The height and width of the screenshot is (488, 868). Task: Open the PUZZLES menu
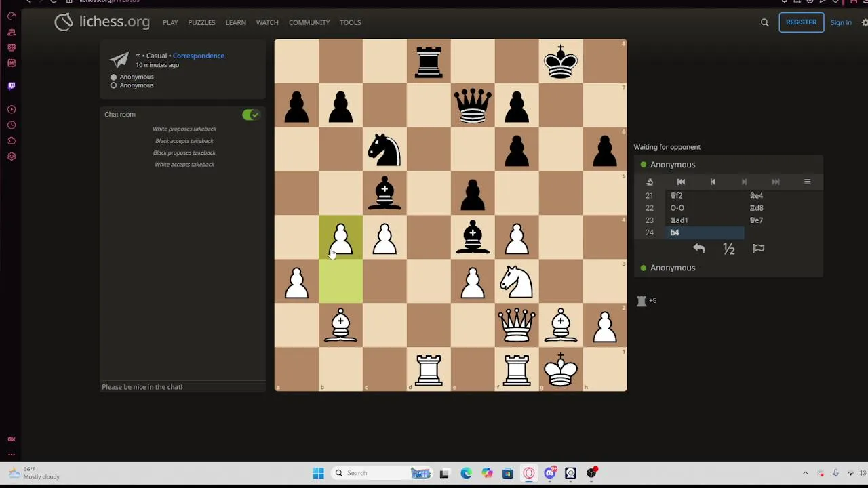(201, 22)
